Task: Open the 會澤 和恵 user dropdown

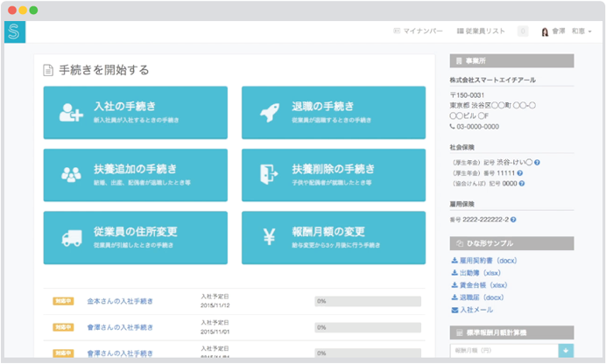Action: point(567,31)
